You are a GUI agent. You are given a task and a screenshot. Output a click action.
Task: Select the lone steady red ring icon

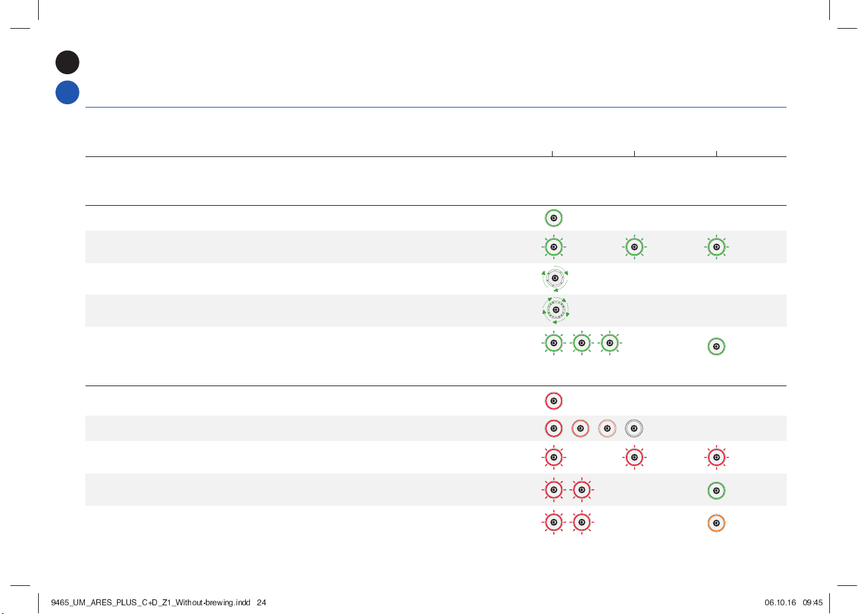point(553,401)
